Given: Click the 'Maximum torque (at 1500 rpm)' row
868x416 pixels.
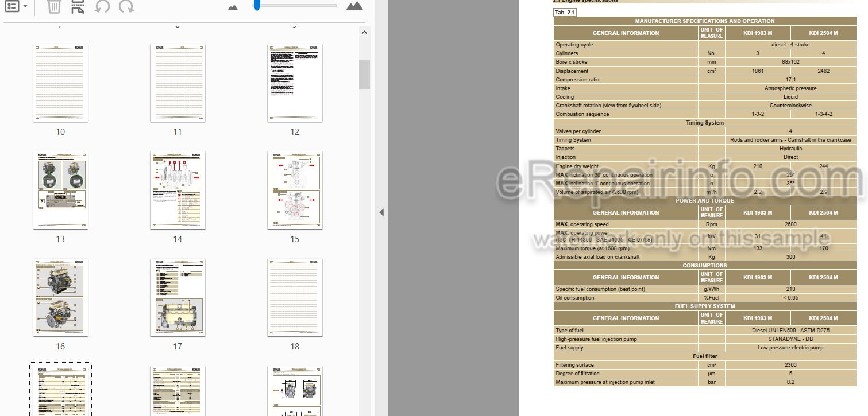Looking at the screenshot, I should pyautogui.click(x=705, y=248).
